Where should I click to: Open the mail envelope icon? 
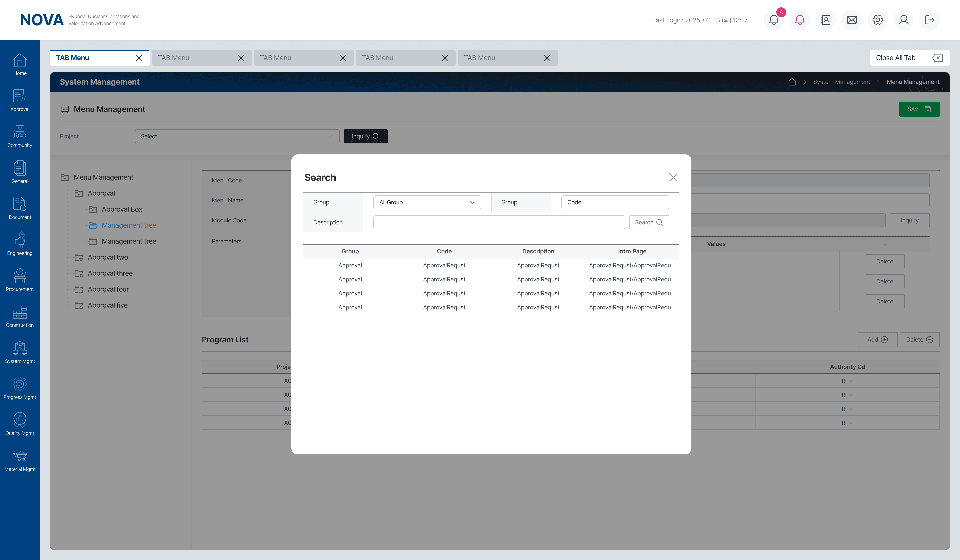[852, 20]
